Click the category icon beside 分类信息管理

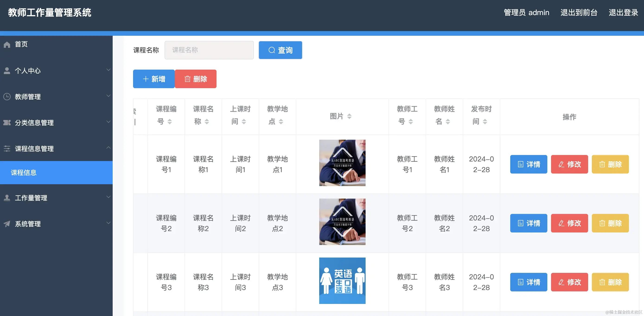click(x=7, y=123)
